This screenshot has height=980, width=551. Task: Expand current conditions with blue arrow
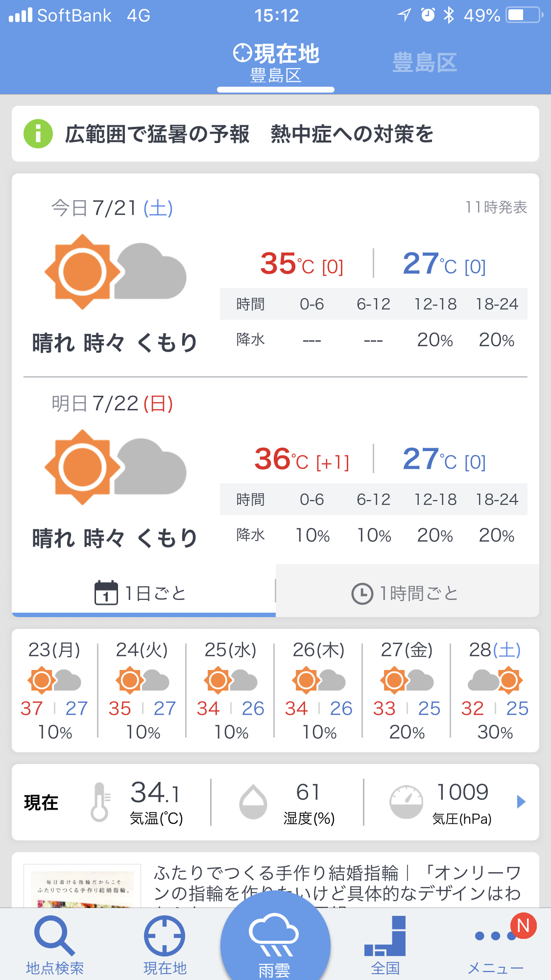tap(521, 802)
